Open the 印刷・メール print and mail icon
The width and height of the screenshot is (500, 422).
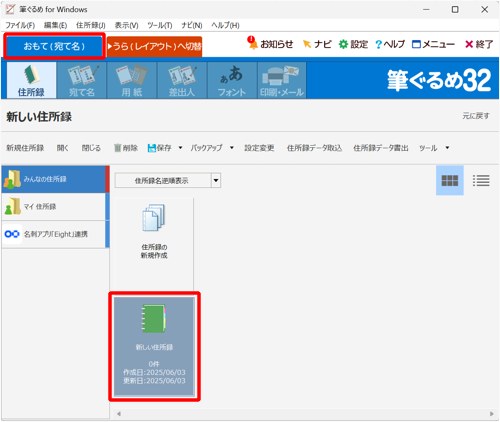(x=282, y=80)
